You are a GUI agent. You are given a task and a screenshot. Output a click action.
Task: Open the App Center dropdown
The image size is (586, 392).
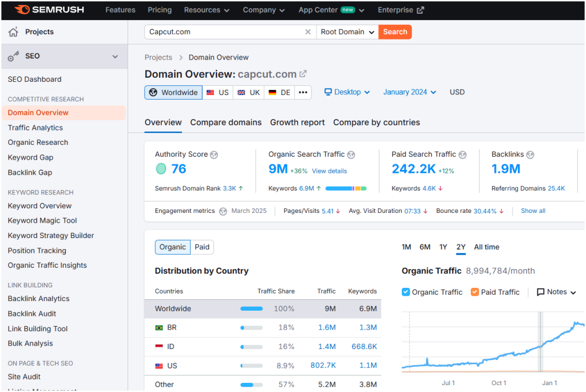[x=331, y=10]
